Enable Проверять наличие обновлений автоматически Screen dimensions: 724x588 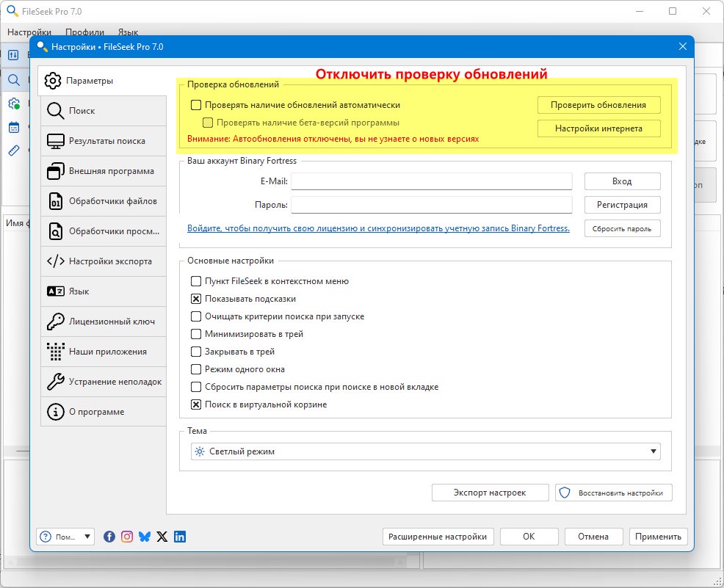click(196, 105)
